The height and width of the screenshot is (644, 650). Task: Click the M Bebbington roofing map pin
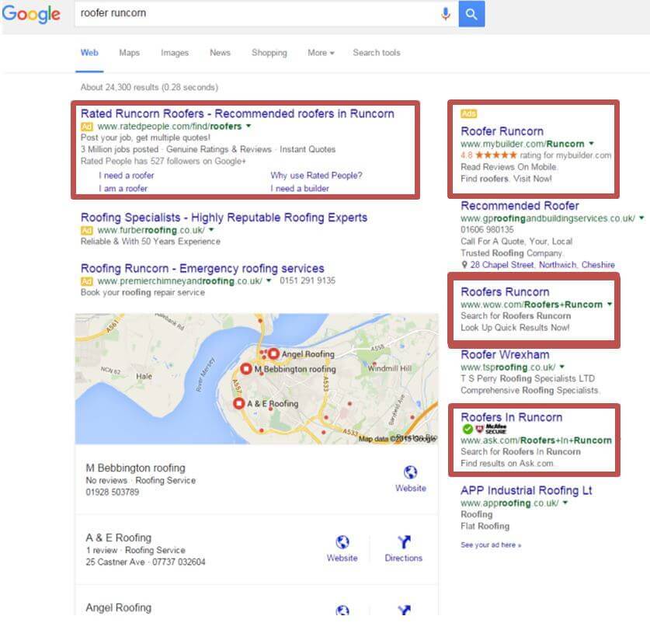click(x=246, y=369)
